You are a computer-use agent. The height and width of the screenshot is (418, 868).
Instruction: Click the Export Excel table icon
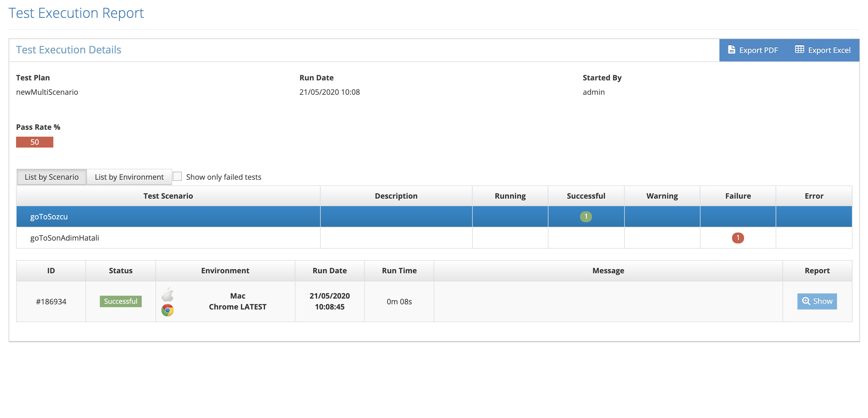pos(799,50)
